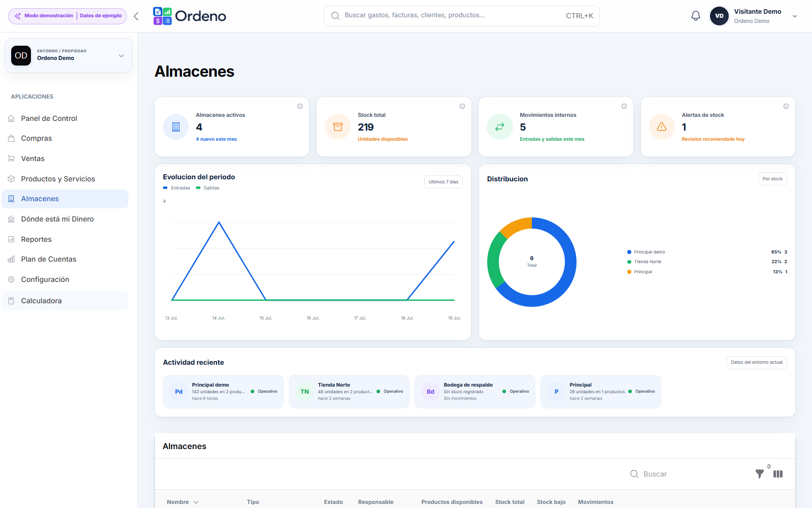Open the table columns selector icon
The height and width of the screenshot is (508, 812).
[x=778, y=474]
